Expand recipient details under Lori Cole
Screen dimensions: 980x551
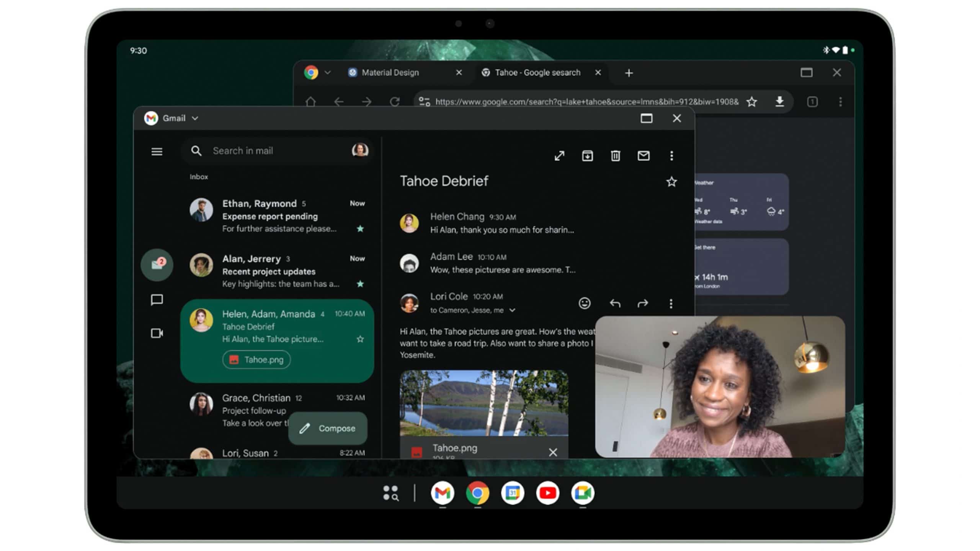click(x=512, y=310)
